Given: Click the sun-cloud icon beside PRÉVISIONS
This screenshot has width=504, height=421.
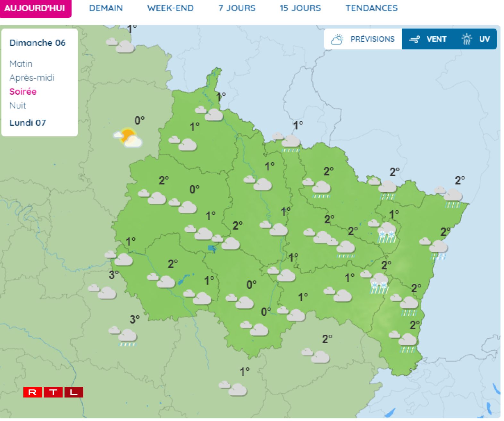Looking at the screenshot, I should 337,39.
